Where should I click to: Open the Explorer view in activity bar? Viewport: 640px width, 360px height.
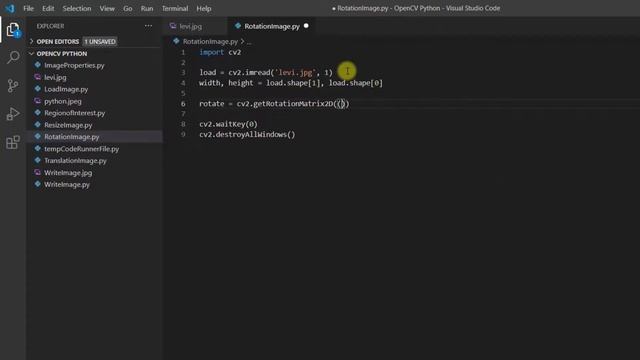(x=13, y=30)
